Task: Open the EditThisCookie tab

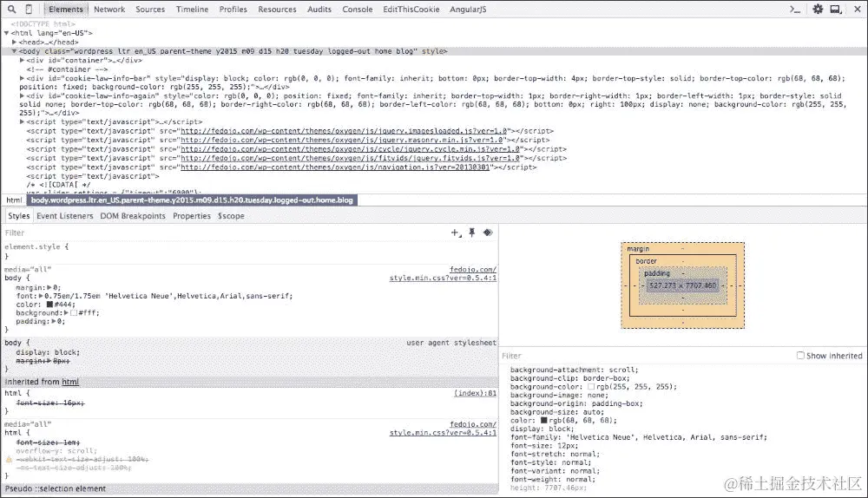Action: (411, 10)
